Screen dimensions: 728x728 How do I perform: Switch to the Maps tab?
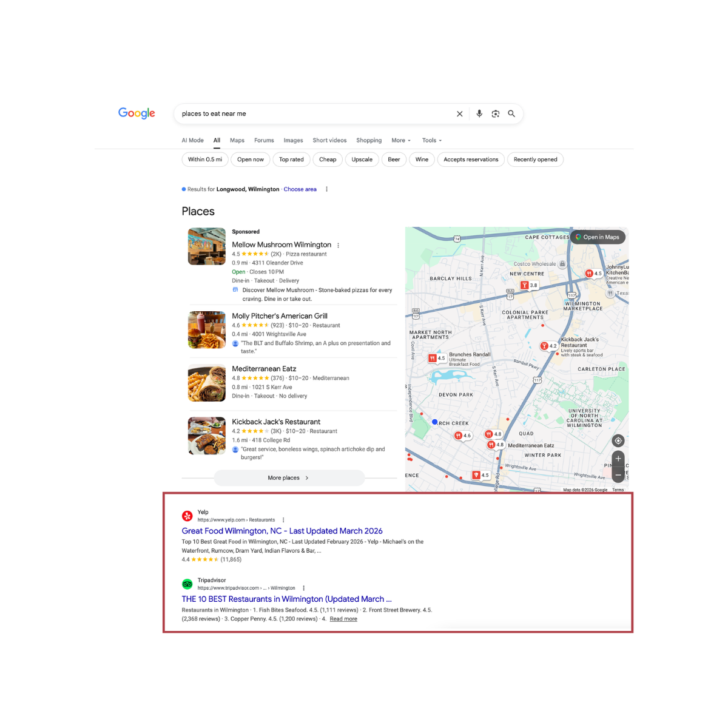pos(237,140)
